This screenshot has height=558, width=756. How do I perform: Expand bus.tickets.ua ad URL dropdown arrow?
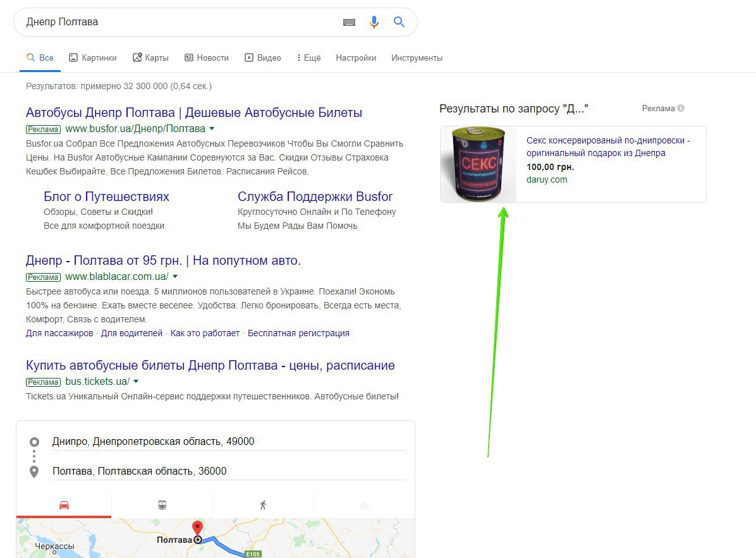tap(136, 381)
